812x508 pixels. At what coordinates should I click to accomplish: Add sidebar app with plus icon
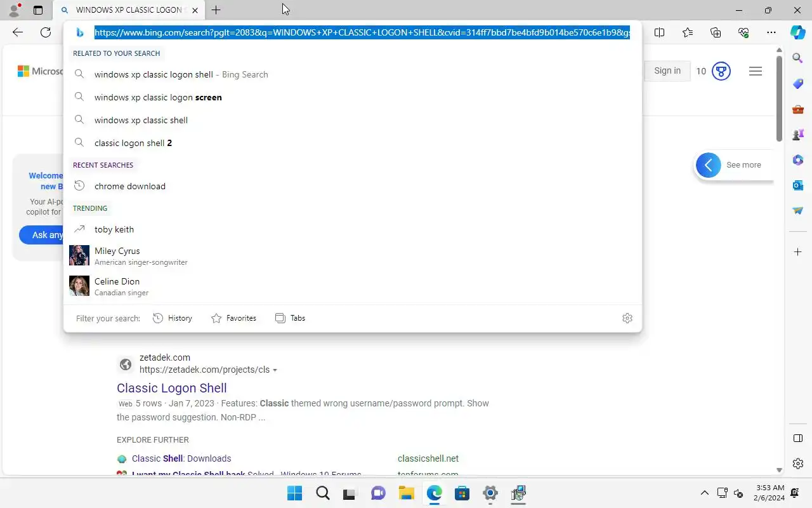pyautogui.click(x=798, y=252)
